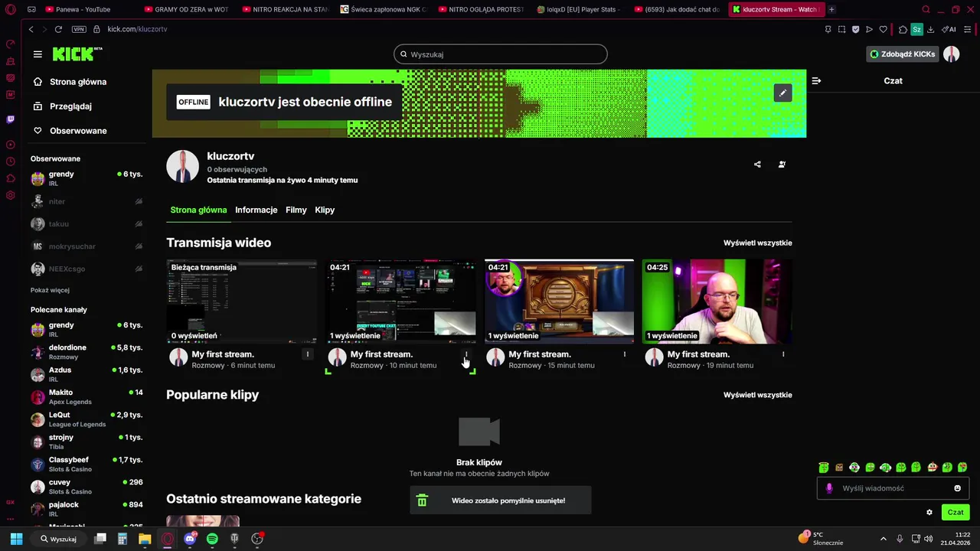Open the Bieżąca transmisja video thumbnail
The width and height of the screenshot is (980, 551).
pyautogui.click(x=241, y=302)
